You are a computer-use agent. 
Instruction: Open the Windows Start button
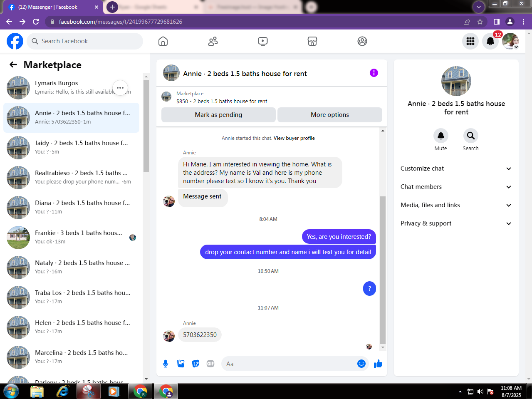click(x=11, y=391)
